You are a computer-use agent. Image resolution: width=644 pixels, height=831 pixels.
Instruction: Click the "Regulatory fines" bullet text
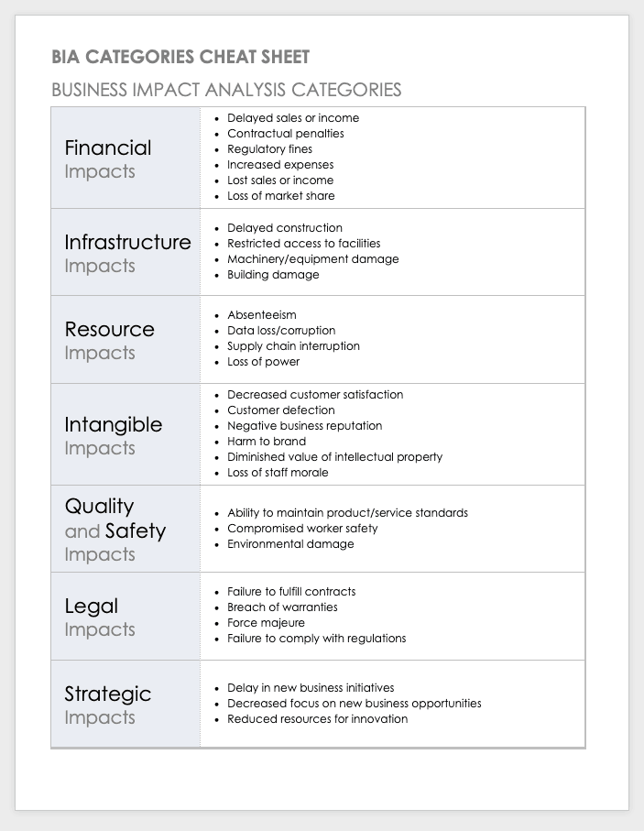[x=269, y=149]
